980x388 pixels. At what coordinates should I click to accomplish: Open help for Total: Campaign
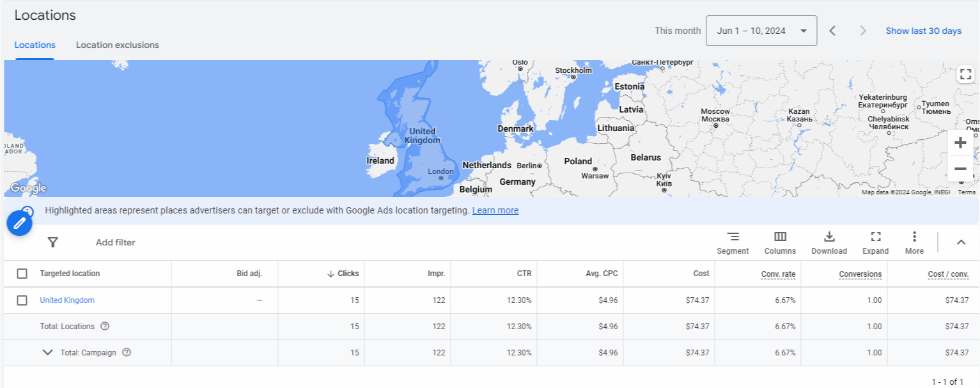pyautogui.click(x=127, y=352)
